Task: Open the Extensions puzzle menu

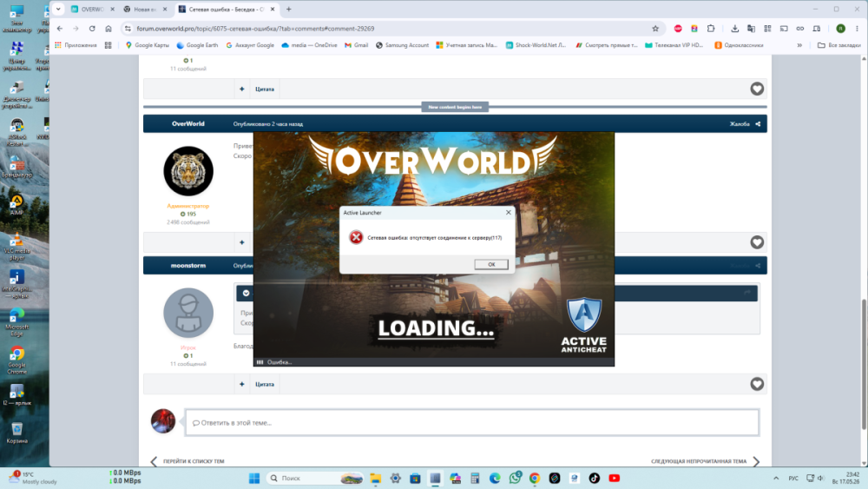Action: click(711, 29)
